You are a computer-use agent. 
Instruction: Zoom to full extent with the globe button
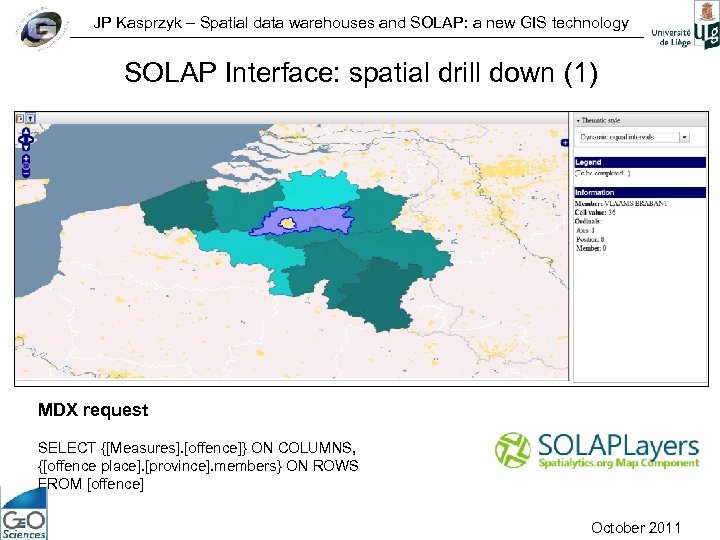tap(26, 166)
